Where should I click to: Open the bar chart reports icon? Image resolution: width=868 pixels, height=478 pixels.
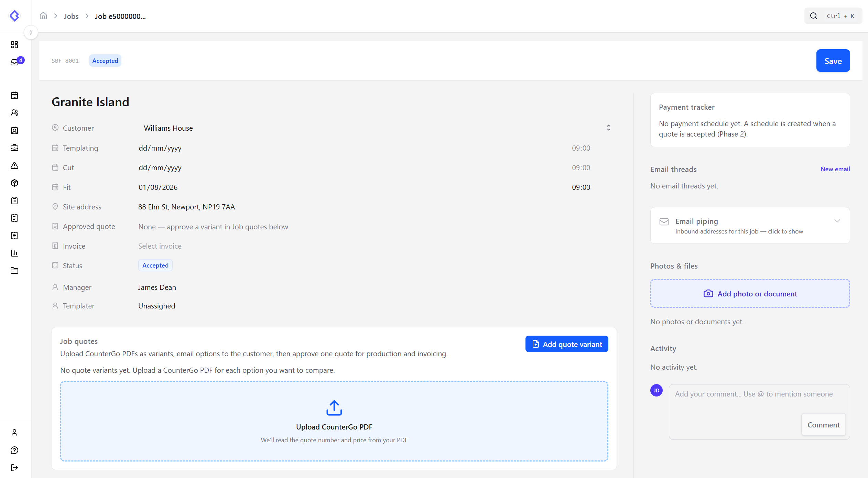point(14,253)
